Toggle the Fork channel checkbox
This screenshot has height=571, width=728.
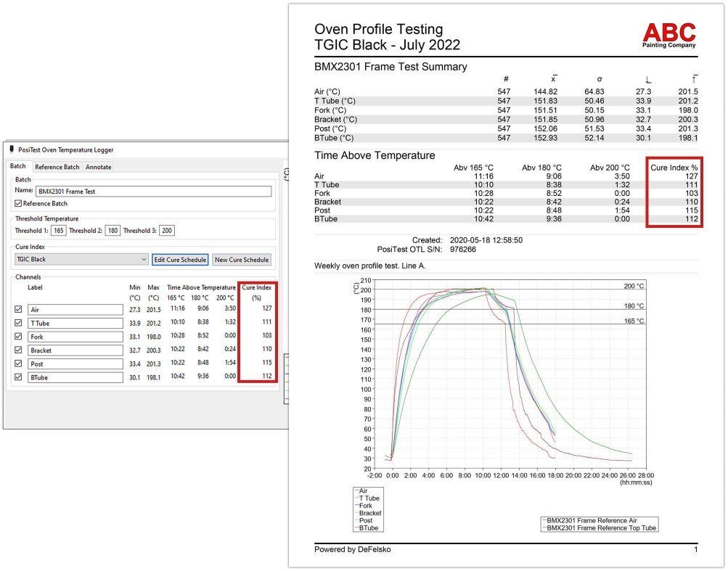[18, 337]
